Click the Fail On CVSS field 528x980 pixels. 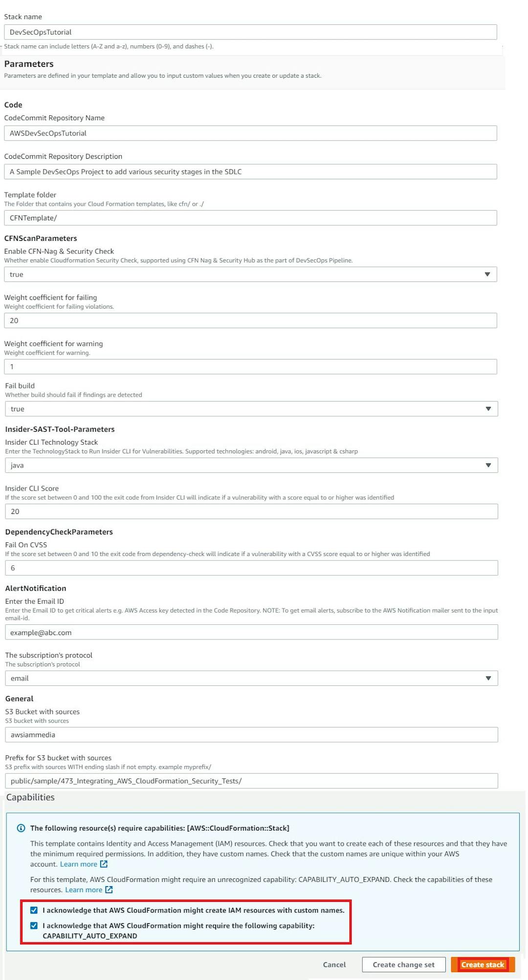point(250,568)
